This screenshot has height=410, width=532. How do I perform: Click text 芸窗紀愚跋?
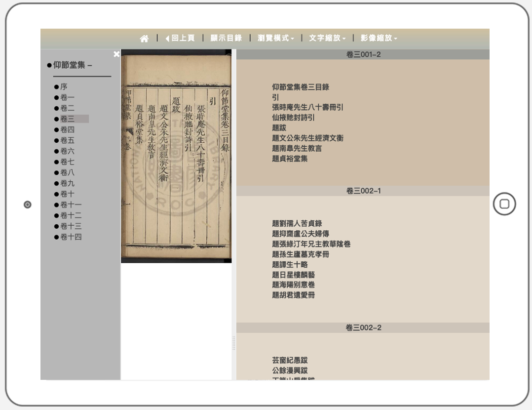click(290, 360)
